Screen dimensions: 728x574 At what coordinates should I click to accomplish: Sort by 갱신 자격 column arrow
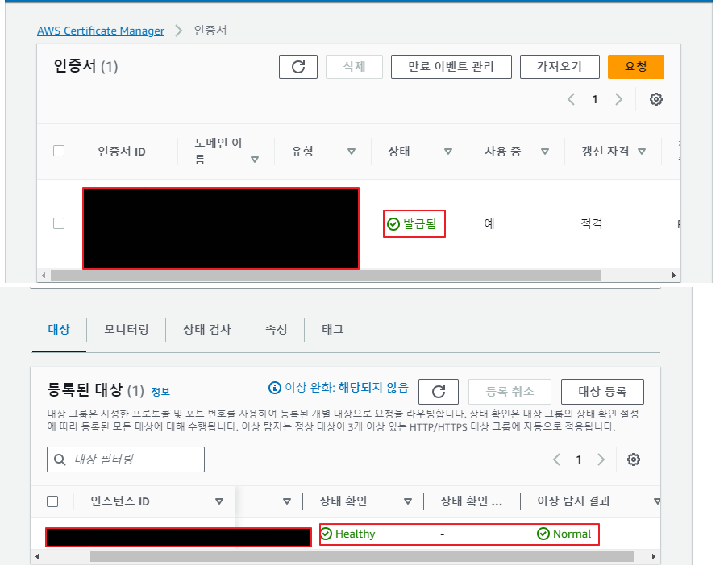pos(642,152)
